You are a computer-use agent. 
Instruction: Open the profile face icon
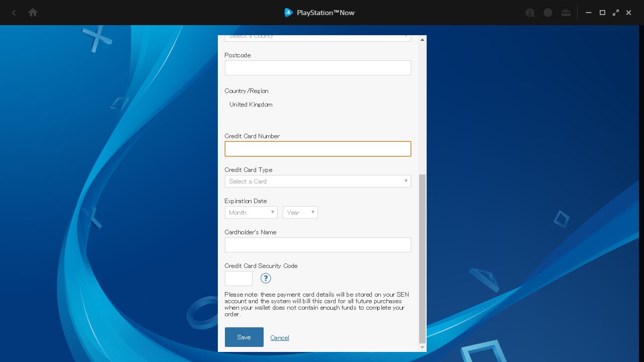click(x=548, y=13)
